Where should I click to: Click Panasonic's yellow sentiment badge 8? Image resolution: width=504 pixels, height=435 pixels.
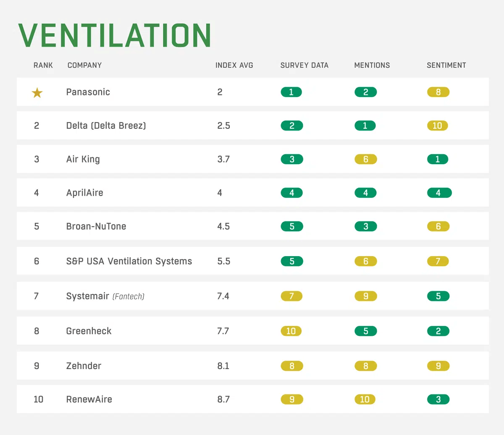click(x=438, y=92)
